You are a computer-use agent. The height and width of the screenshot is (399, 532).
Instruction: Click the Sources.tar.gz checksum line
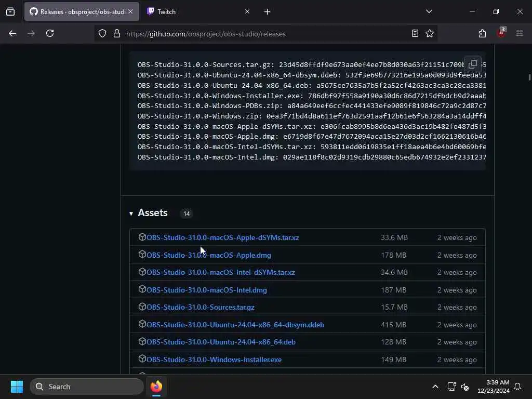point(312,64)
